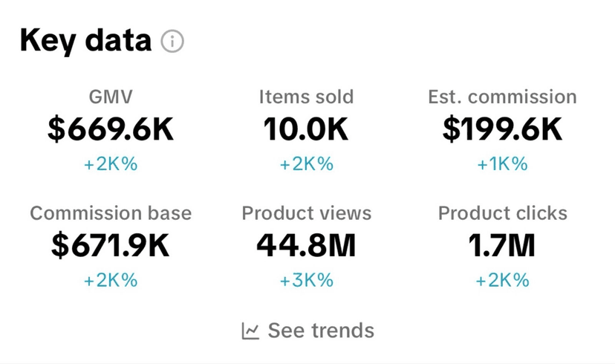Click the Items sold label

click(306, 97)
